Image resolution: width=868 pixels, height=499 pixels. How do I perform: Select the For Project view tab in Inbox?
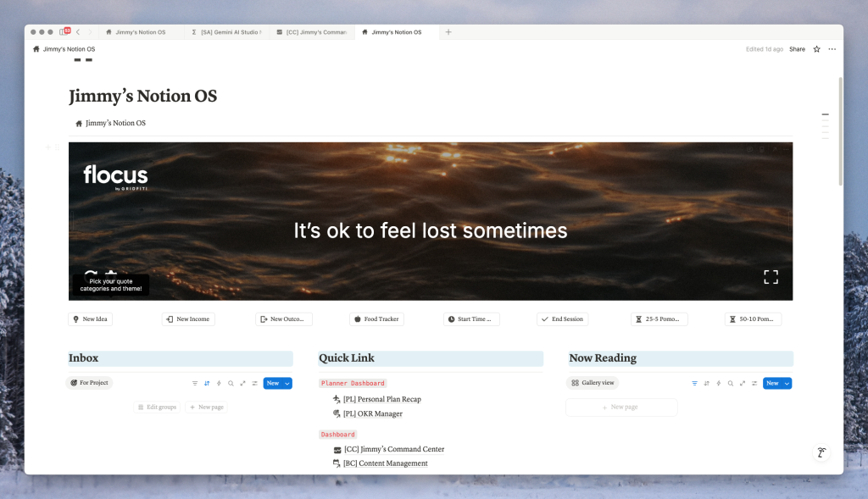pos(89,383)
